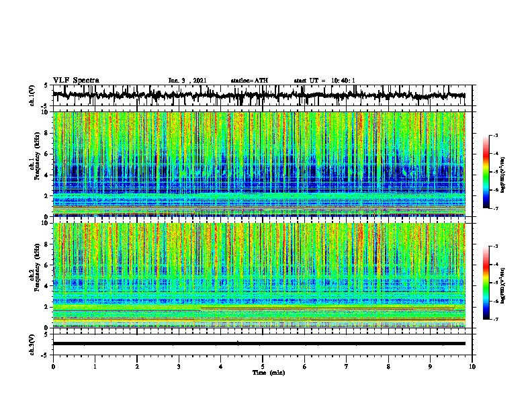Click time axis tick label "3"
The width and height of the screenshot is (532, 411).
pos(179,367)
